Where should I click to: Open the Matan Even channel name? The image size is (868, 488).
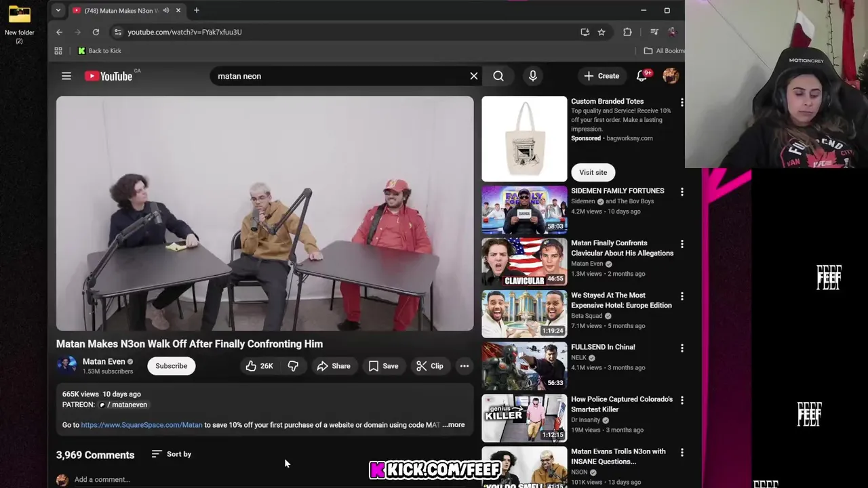point(104,362)
